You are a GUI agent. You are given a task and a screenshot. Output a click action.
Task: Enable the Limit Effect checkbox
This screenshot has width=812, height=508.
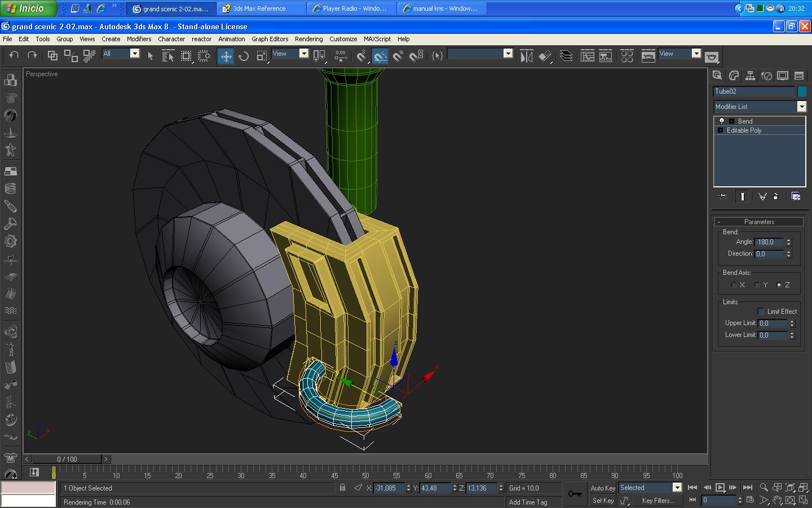coord(761,312)
